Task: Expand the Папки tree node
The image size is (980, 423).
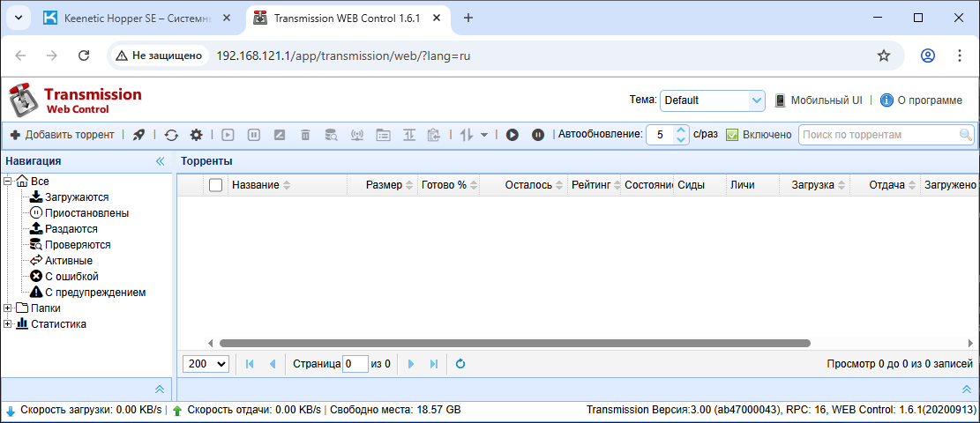Action: click(8, 308)
